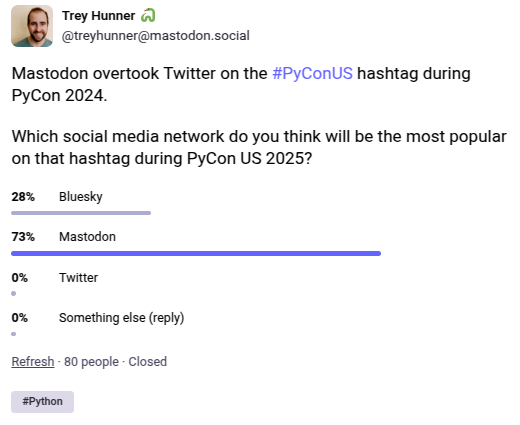520x425 pixels.
Task: Click the post's question text paragraph
Action: [259, 147]
